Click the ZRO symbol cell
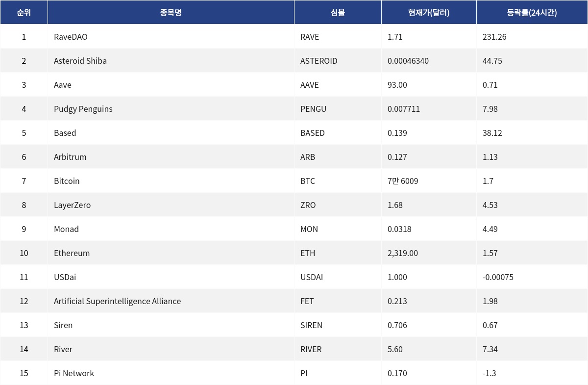588x385 pixels. click(x=308, y=205)
